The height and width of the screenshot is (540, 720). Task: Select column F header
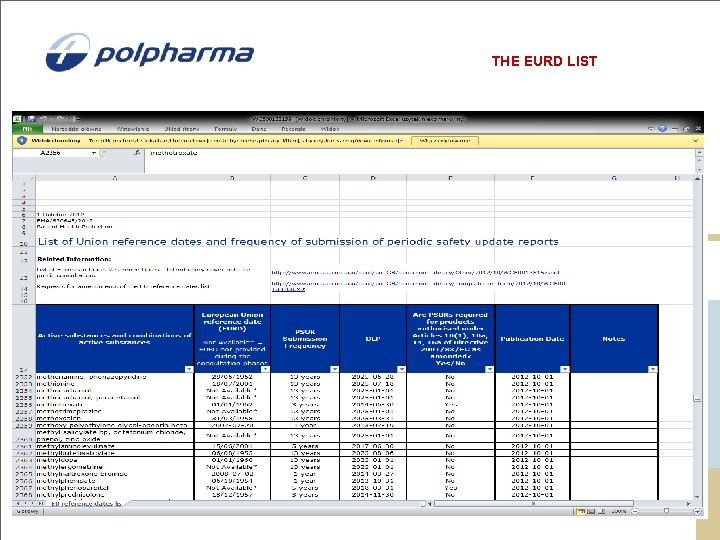tap(532, 178)
